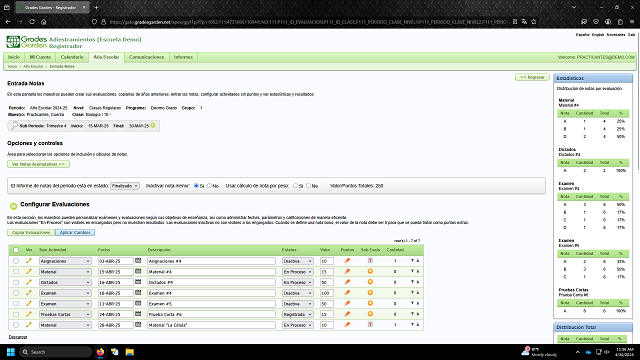Click the green icon beside Configurar Evaluaciones
The image size is (640, 360).
[x=13, y=206]
